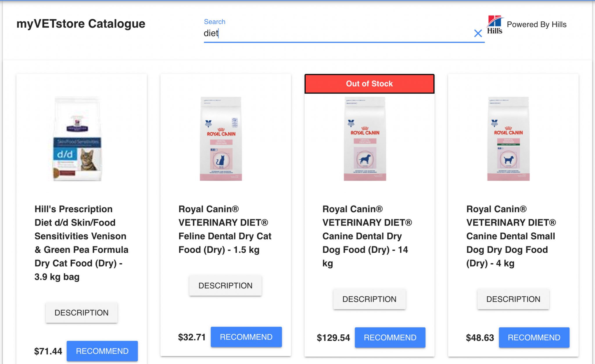Image resolution: width=595 pixels, height=364 pixels.
Task: Open the Hill's d/d product title link
Action: tap(81, 243)
